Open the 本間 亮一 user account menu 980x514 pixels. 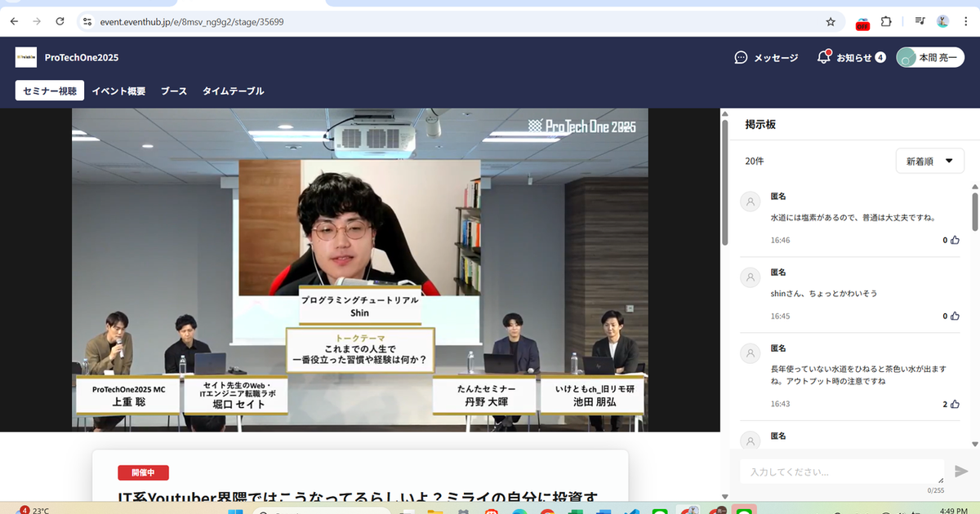coord(930,57)
